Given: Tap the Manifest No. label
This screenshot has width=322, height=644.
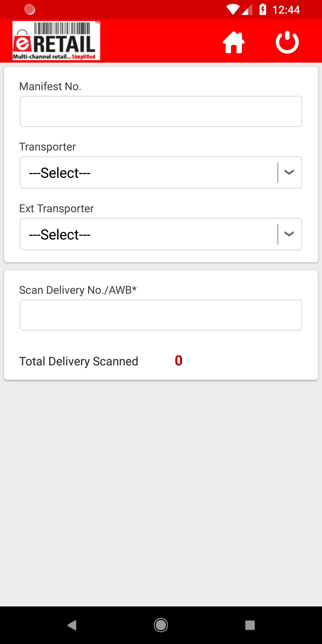Looking at the screenshot, I should click(50, 86).
